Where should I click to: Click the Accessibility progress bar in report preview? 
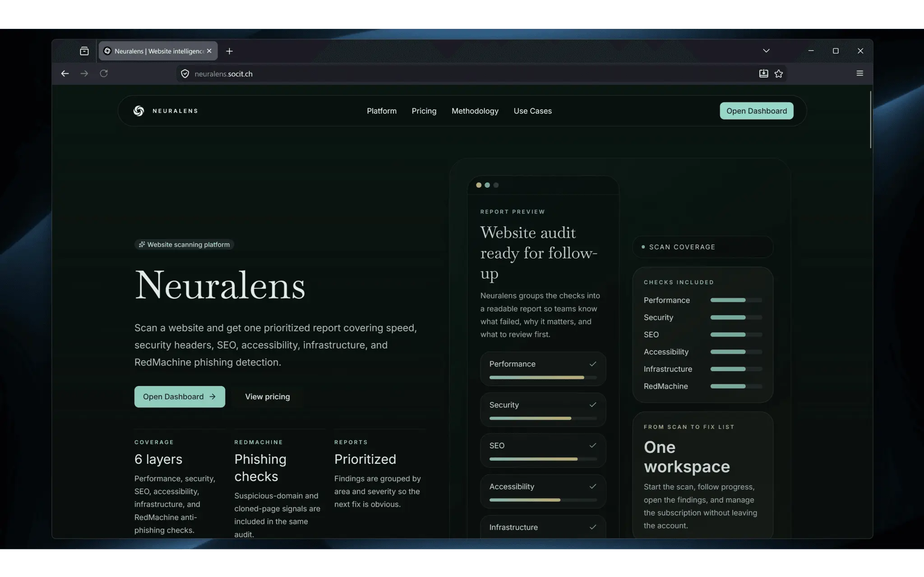[x=543, y=500]
